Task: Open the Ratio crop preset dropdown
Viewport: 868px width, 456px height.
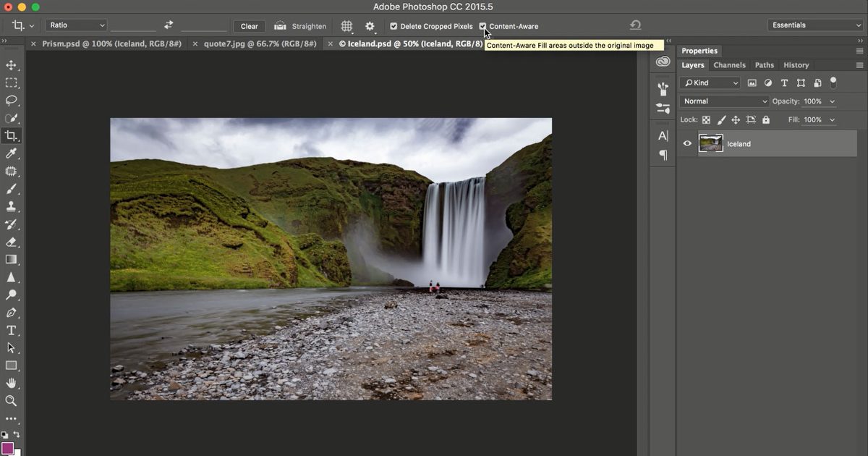Action: click(x=77, y=25)
